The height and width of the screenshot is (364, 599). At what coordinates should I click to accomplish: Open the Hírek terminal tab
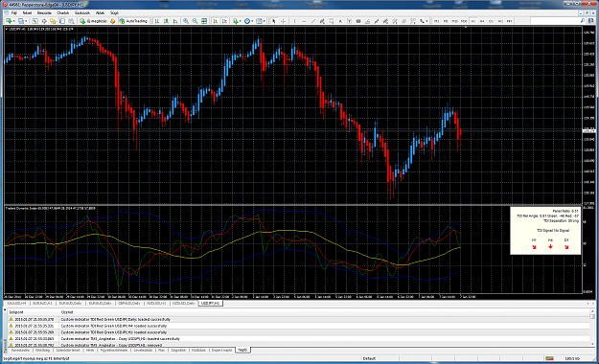(x=90, y=350)
